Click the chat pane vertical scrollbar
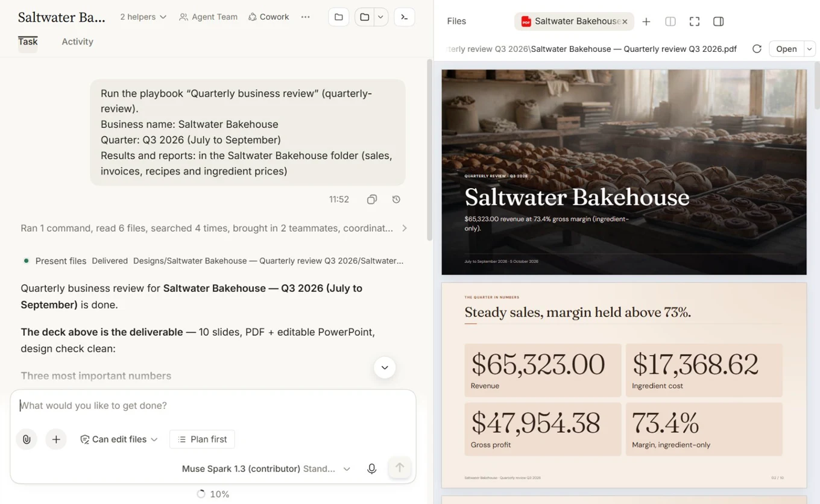The height and width of the screenshot is (504, 820). click(429, 151)
